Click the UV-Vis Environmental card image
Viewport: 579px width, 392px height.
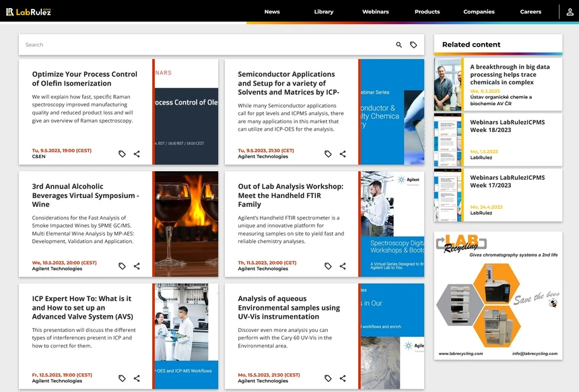(x=392, y=336)
